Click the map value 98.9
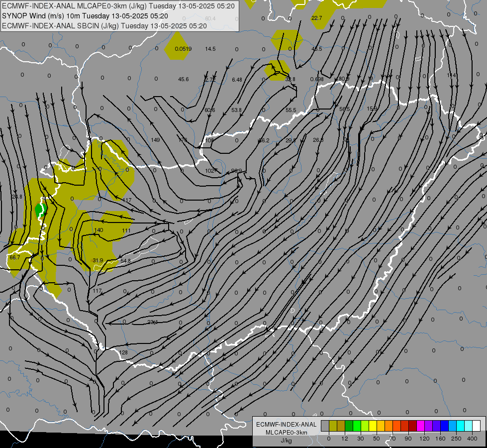The height and width of the screenshot is (448, 487). tap(237, 171)
